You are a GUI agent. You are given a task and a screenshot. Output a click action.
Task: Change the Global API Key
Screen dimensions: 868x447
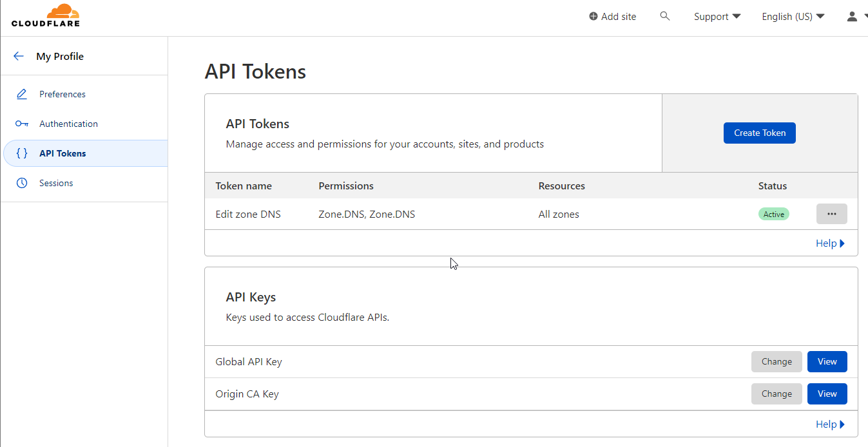pos(776,361)
